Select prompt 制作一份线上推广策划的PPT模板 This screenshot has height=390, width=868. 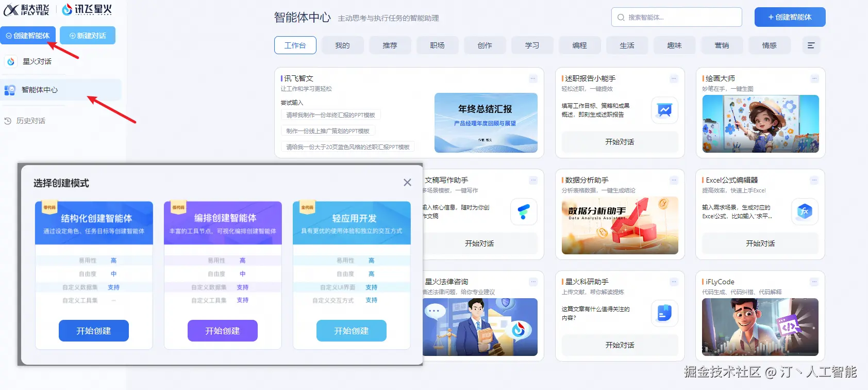click(x=328, y=131)
